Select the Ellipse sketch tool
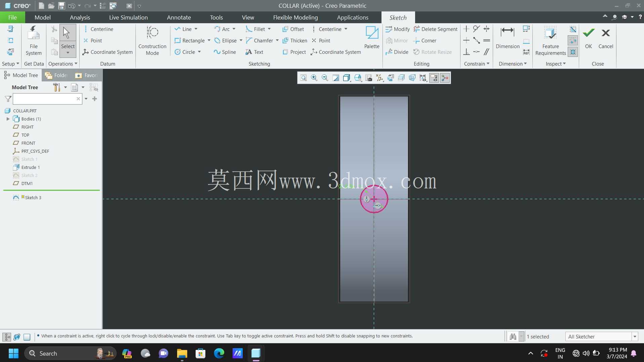Screen dimensions: 644x362 (226, 41)
